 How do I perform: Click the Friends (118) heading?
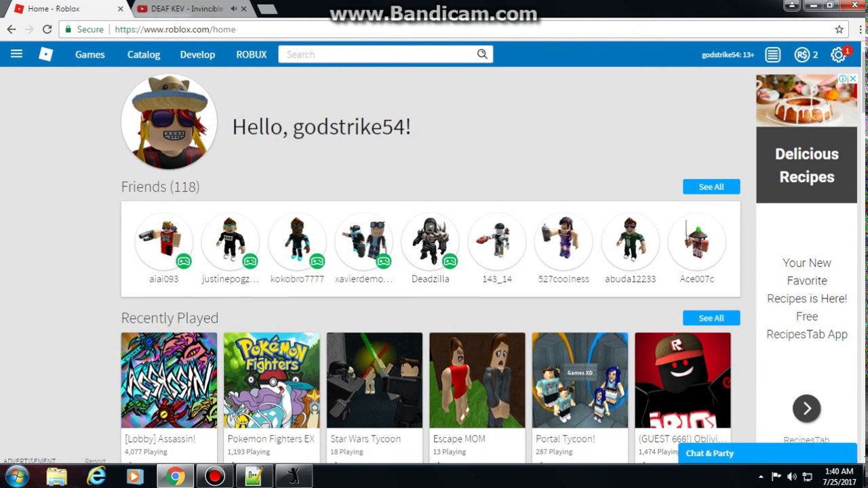click(x=160, y=186)
